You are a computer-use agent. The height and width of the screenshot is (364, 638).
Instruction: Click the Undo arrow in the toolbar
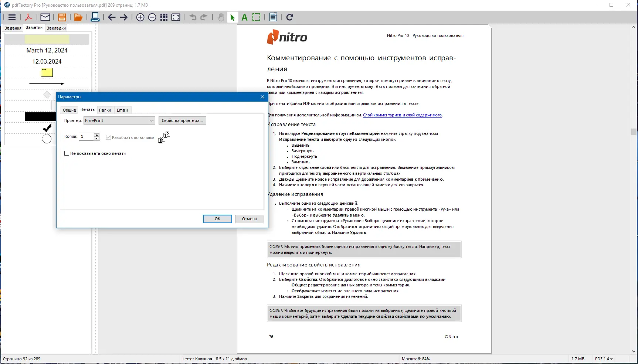[x=193, y=17]
